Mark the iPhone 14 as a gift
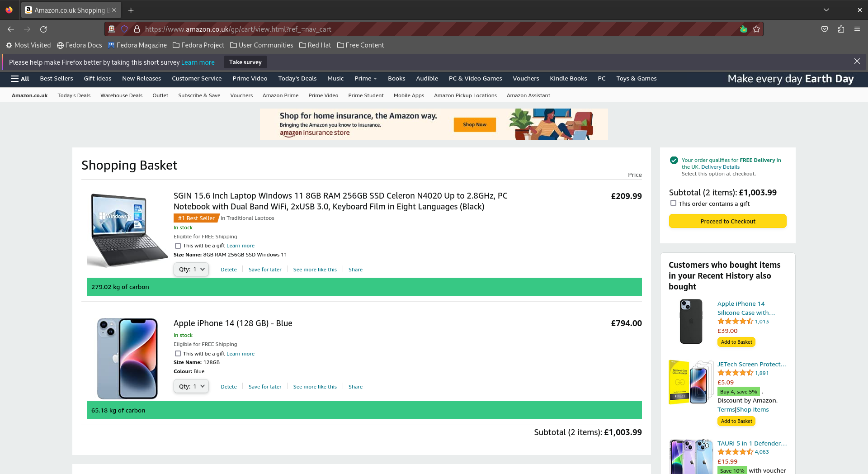Viewport: 868px width, 474px height. [178, 354]
